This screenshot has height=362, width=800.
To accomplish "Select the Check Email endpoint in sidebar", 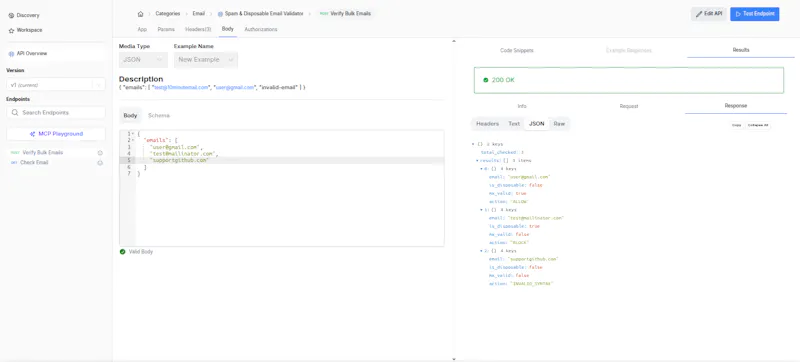I will [x=34, y=163].
